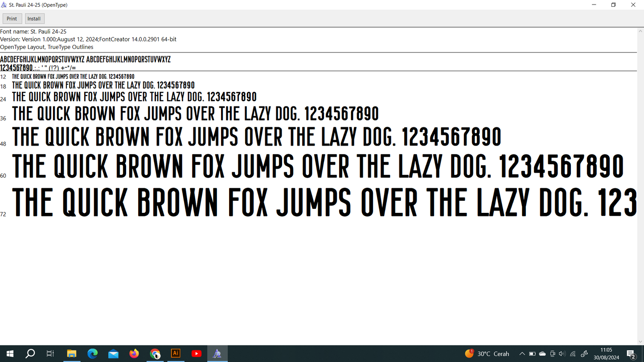Open the 30°C Cerah weather widget
Viewport: 644px width, 362px height.
[x=487, y=354]
